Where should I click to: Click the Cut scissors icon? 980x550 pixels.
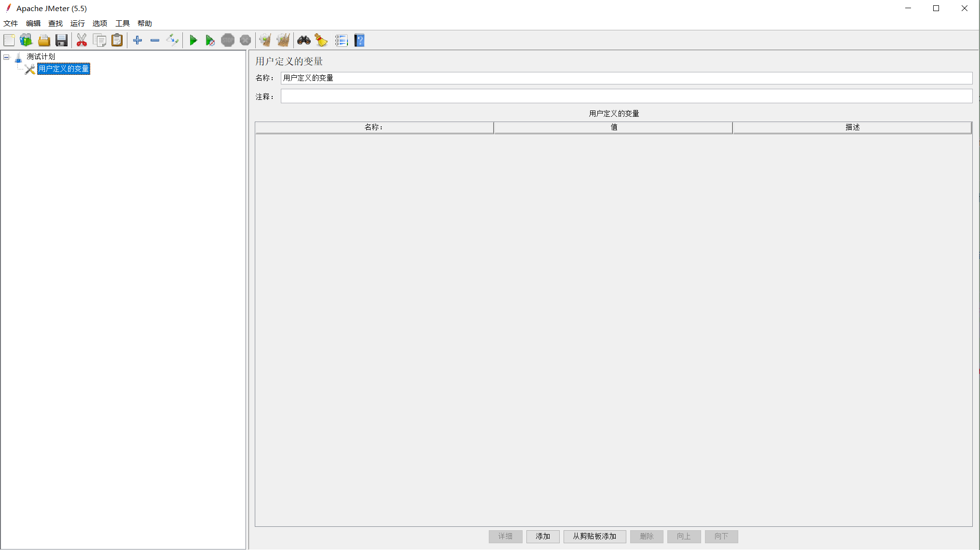pyautogui.click(x=82, y=41)
